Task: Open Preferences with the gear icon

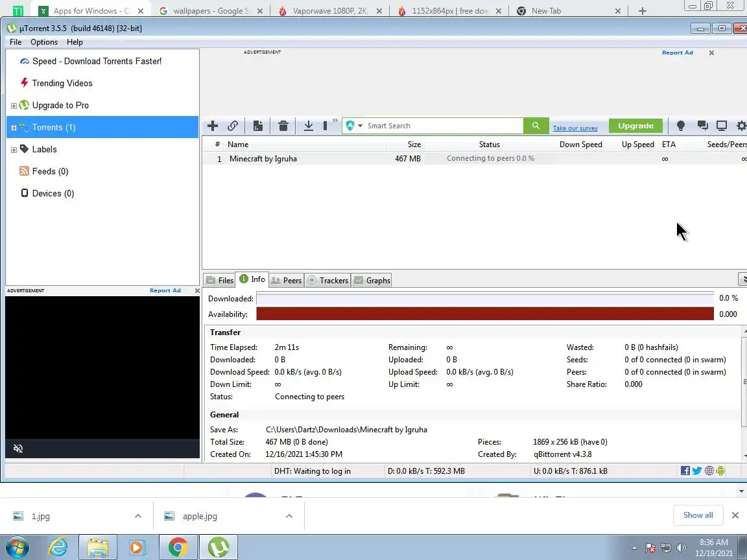Action: (741, 126)
